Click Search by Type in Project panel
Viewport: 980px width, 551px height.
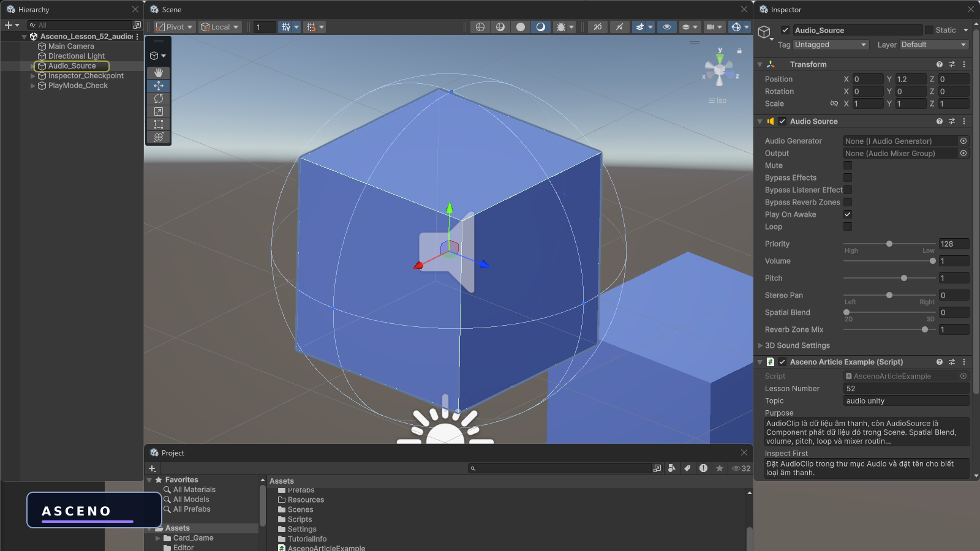(672, 468)
